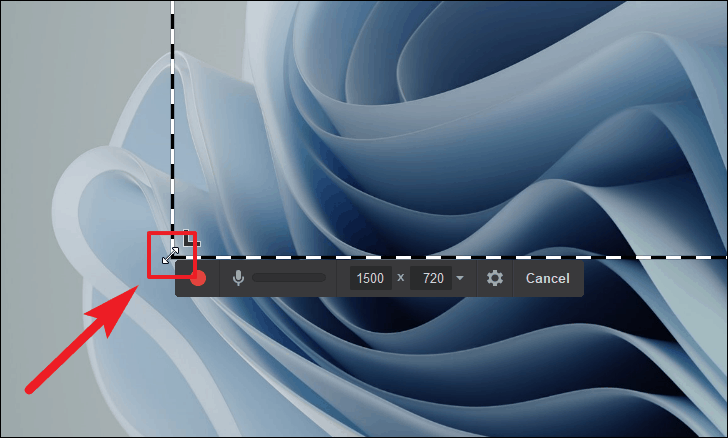Click the height field showing 720
Screen dimensions: 728x438
[431, 278]
